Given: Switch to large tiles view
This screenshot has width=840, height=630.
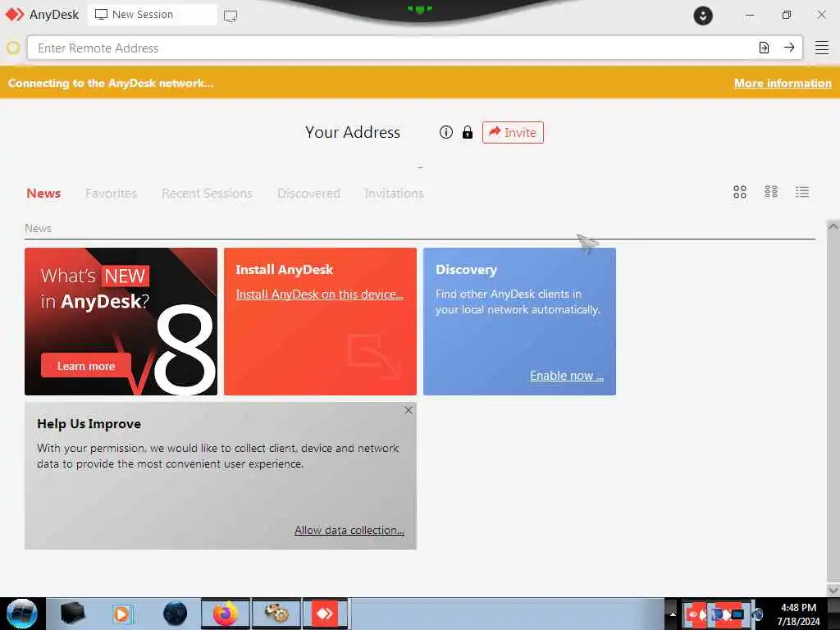Looking at the screenshot, I should coord(739,192).
